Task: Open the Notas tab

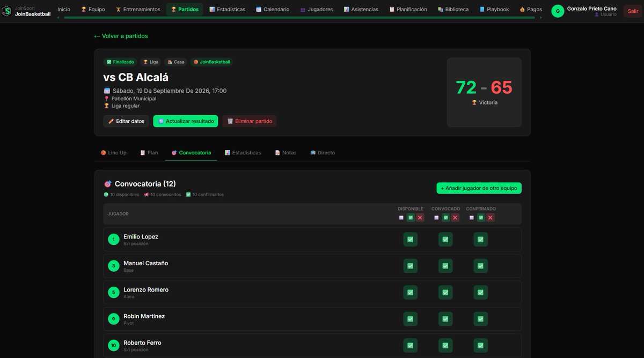Action: (286, 153)
